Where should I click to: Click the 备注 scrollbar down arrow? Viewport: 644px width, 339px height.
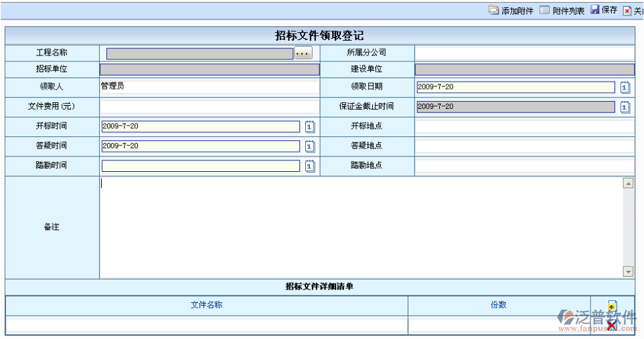point(628,271)
